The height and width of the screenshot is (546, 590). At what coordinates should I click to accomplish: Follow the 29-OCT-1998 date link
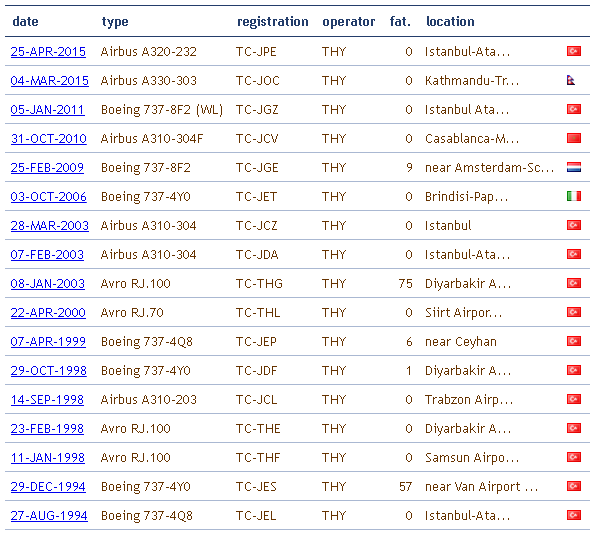point(49,370)
